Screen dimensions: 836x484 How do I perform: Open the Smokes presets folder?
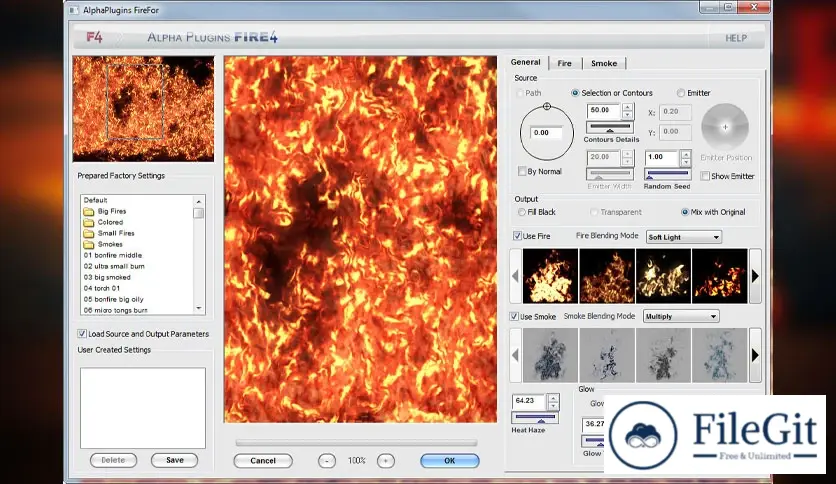pyautogui.click(x=103, y=244)
